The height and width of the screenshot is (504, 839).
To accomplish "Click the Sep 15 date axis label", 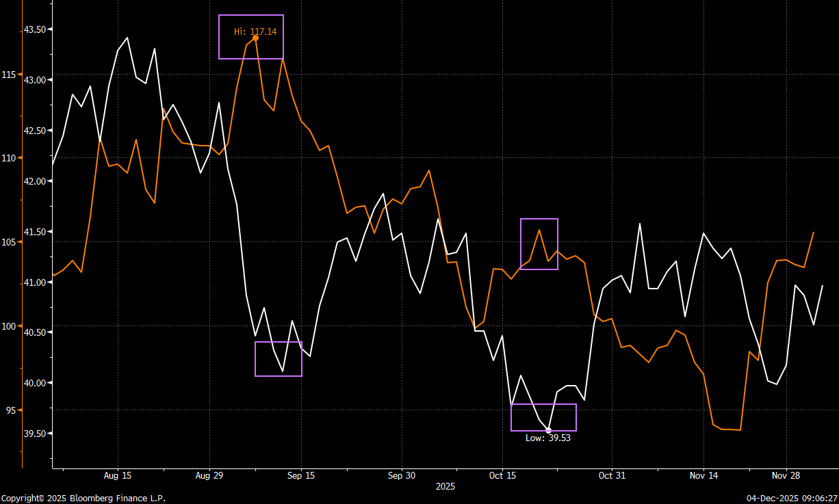I will coord(301,475).
